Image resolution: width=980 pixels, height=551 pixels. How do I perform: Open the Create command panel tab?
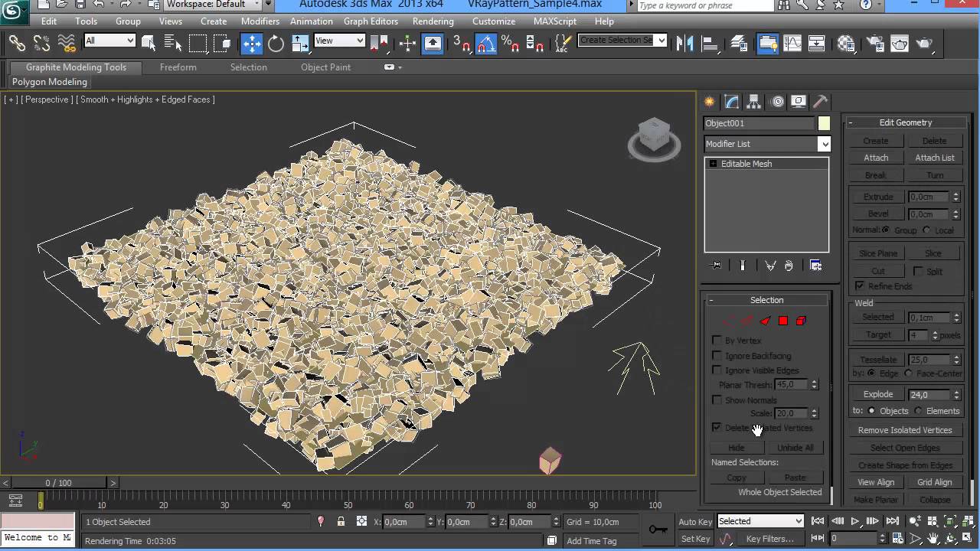710,101
